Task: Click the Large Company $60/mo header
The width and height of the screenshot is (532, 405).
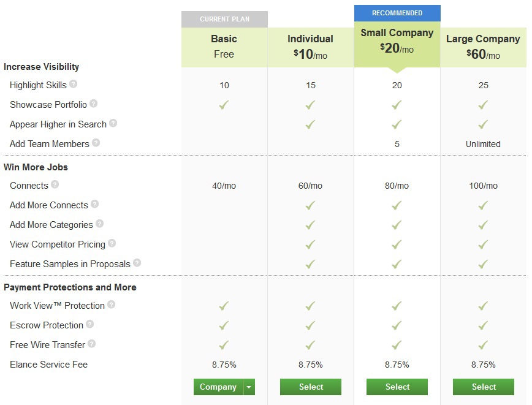Action: pyautogui.click(x=483, y=47)
